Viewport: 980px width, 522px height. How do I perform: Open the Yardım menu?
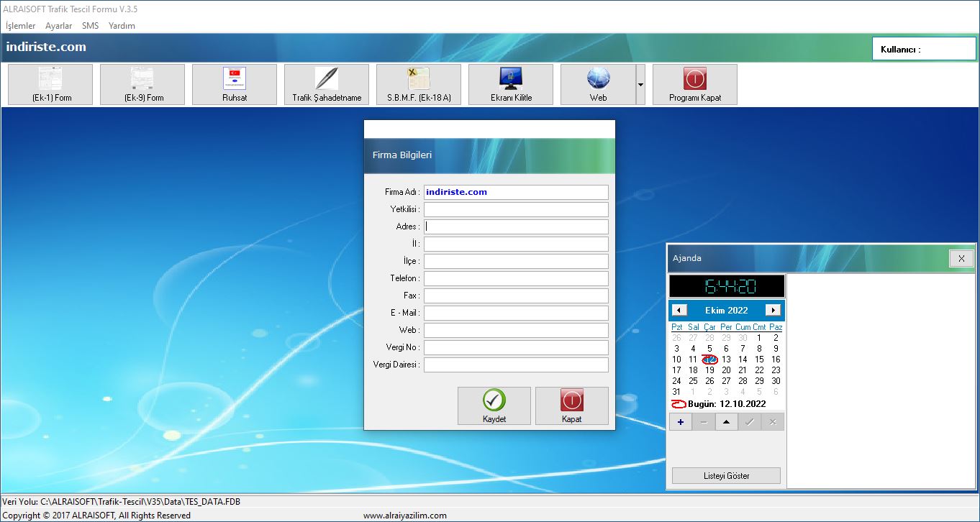click(122, 26)
